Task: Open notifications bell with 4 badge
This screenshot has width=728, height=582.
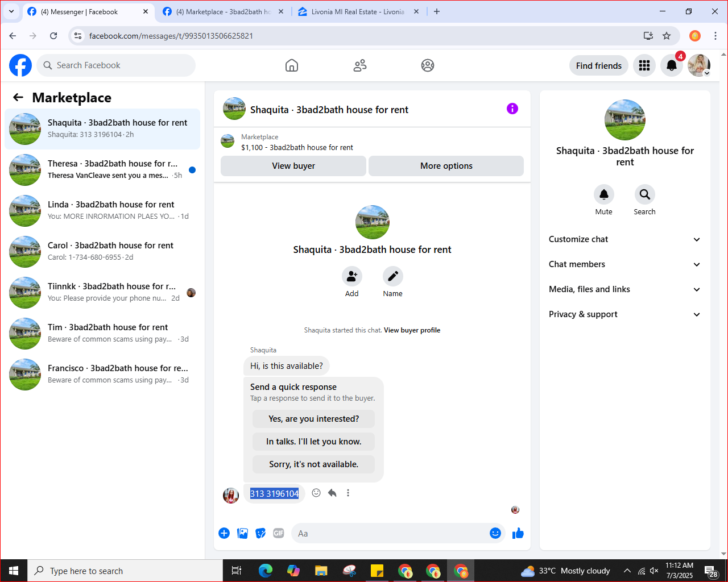Action: [672, 65]
